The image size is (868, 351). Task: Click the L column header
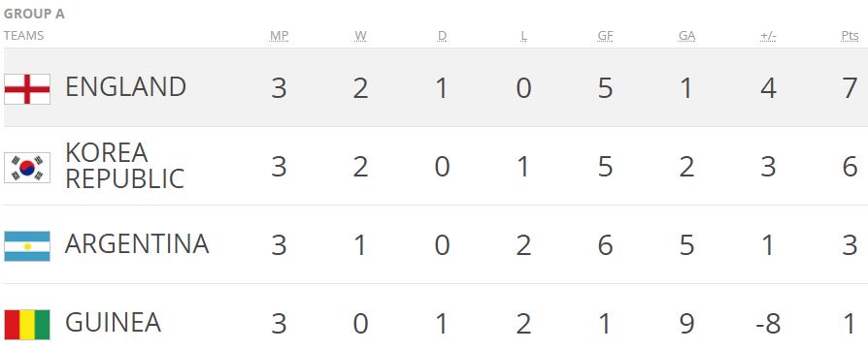tap(523, 36)
